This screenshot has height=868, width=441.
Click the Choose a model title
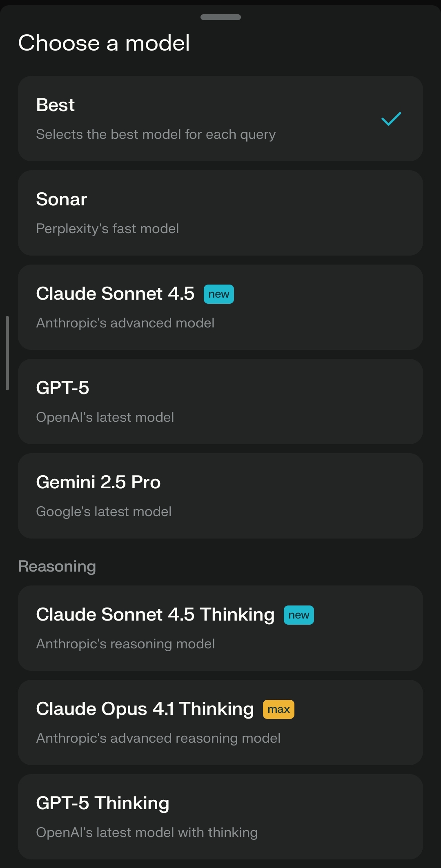click(104, 43)
